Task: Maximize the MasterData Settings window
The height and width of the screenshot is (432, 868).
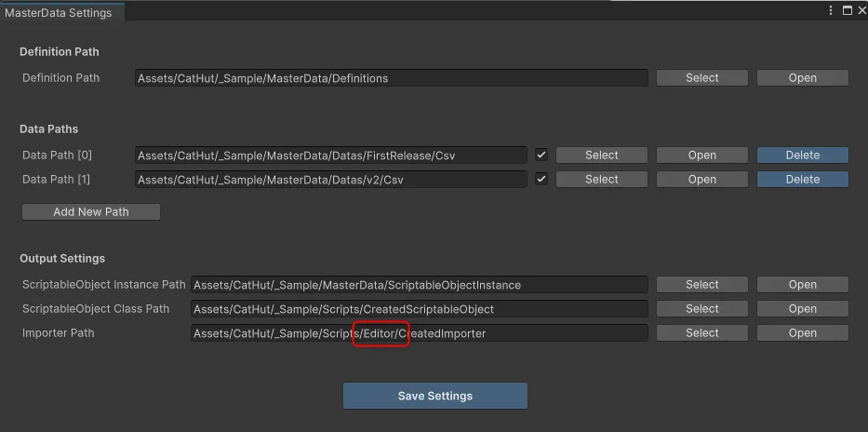Action: pos(847,10)
